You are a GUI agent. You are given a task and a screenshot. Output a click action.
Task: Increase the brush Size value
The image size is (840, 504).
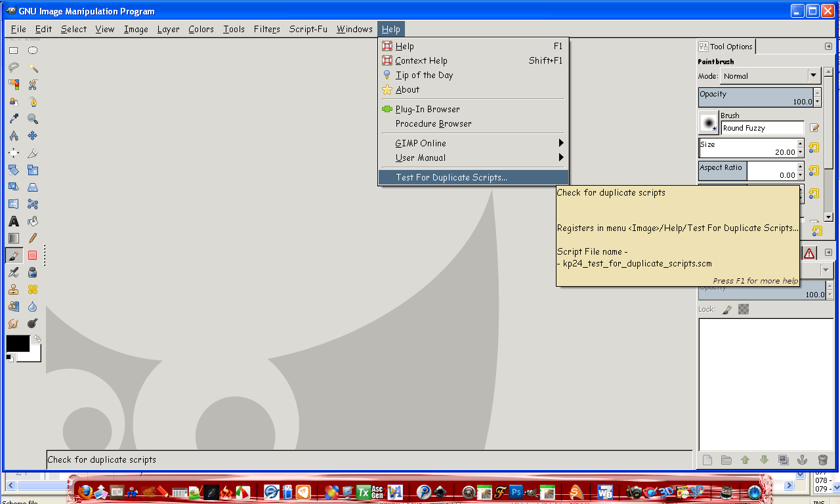tap(800, 143)
